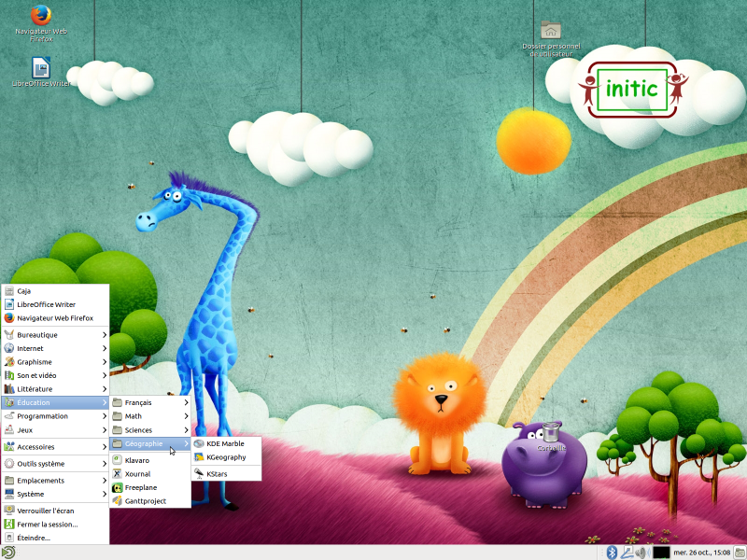Open the Emplacements menu entry
Image resolution: width=747 pixels, height=560 pixels.
coord(55,481)
